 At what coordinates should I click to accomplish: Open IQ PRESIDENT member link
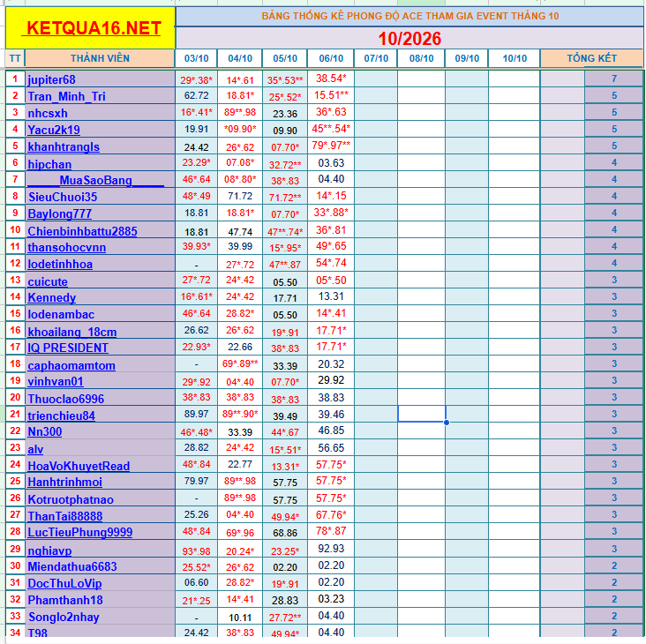68,348
